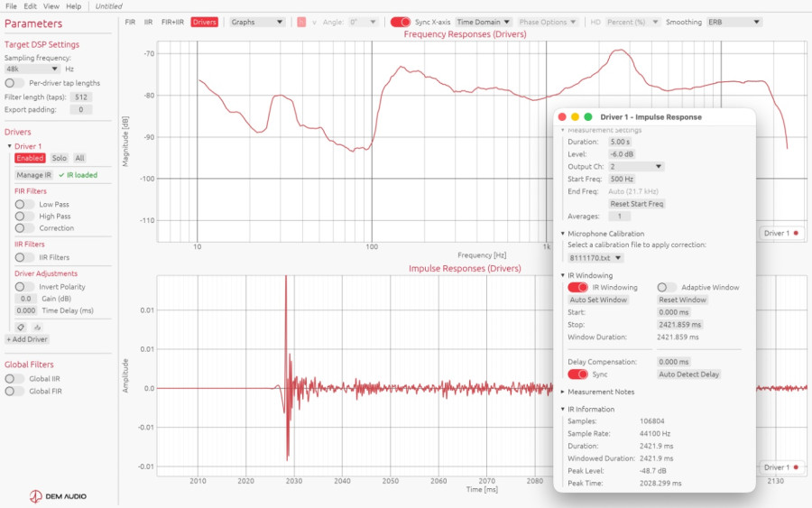Turn off Sync X-axis toggle
The height and width of the screenshot is (508, 812).
pos(401,22)
